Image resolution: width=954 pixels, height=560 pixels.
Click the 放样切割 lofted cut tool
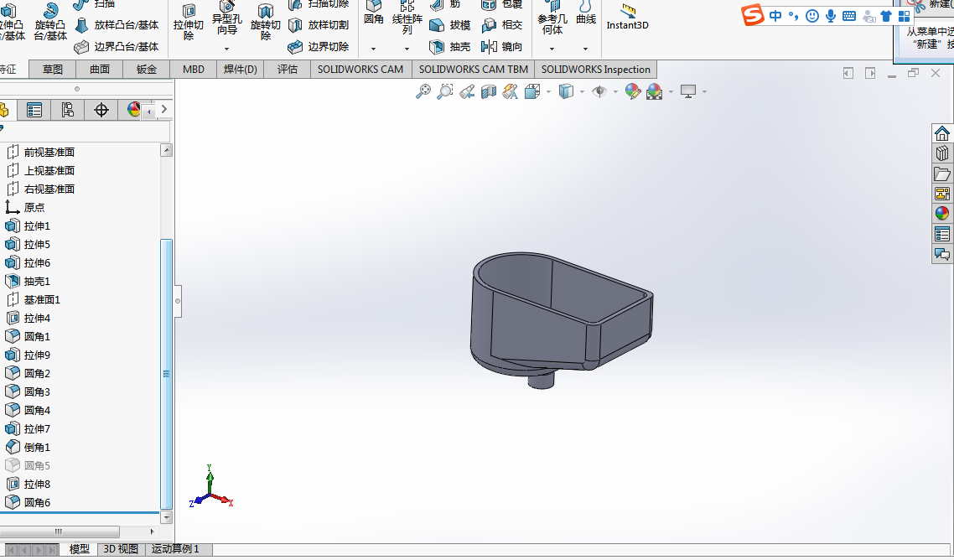click(x=319, y=25)
